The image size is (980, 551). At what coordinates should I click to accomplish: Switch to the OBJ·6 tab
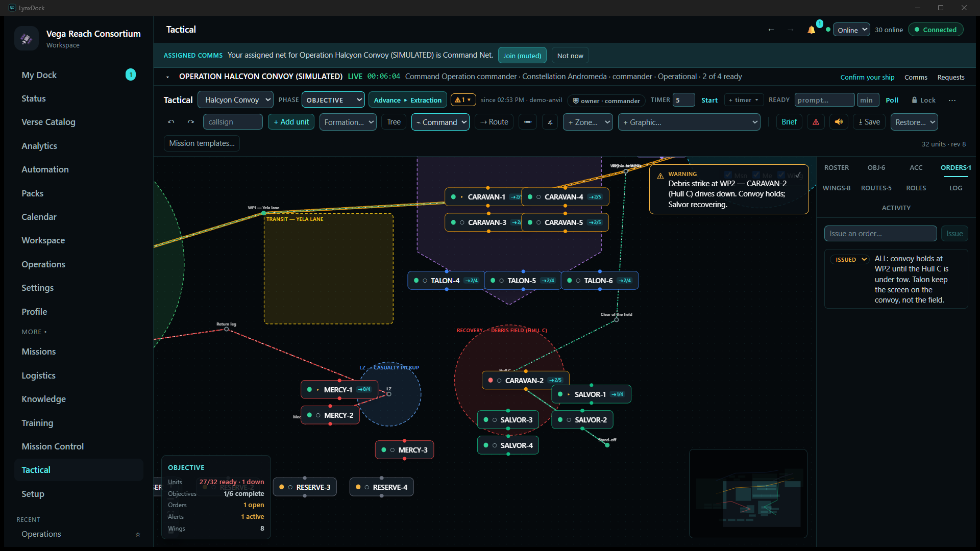coord(876,168)
